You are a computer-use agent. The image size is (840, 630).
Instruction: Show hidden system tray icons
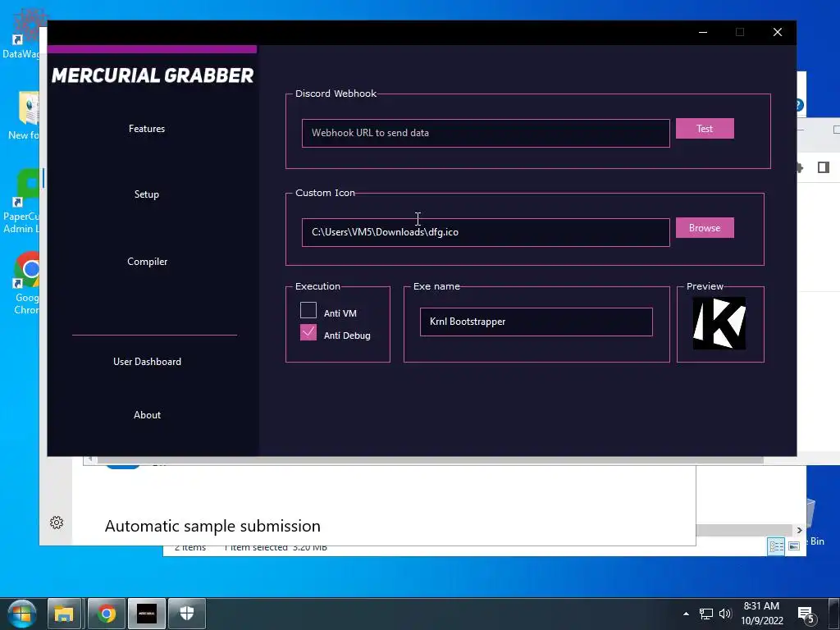[x=686, y=614]
